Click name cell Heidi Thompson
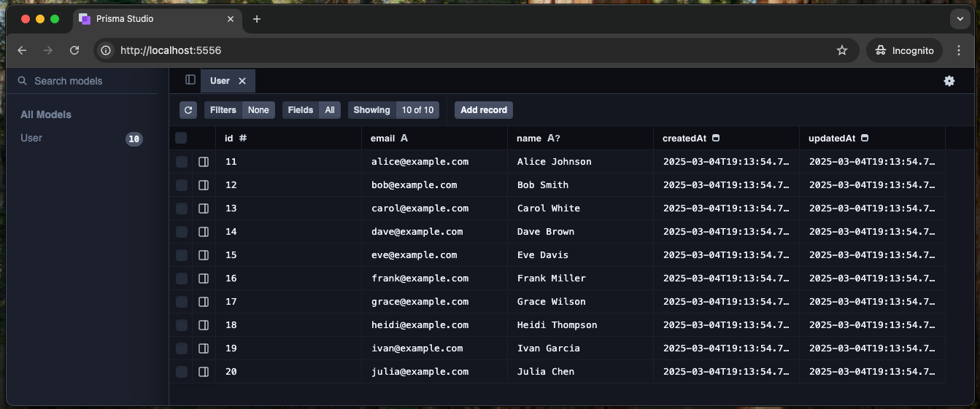980x409 pixels. point(580,325)
